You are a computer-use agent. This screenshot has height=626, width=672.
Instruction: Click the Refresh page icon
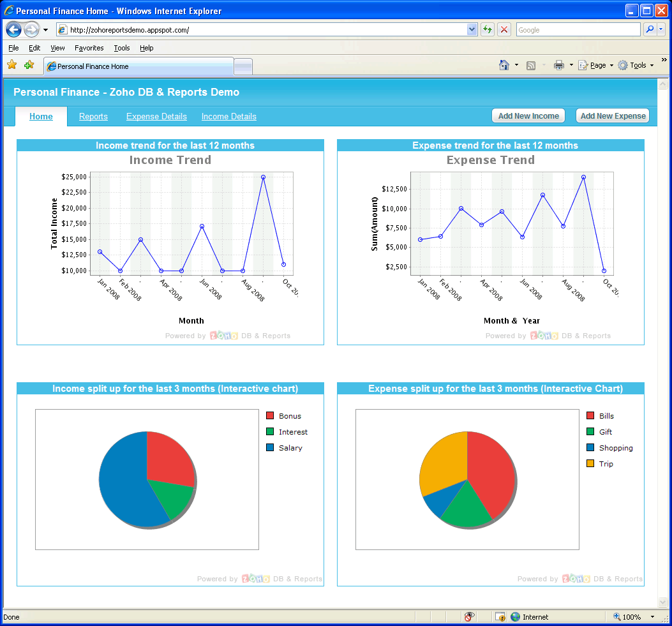point(488,29)
